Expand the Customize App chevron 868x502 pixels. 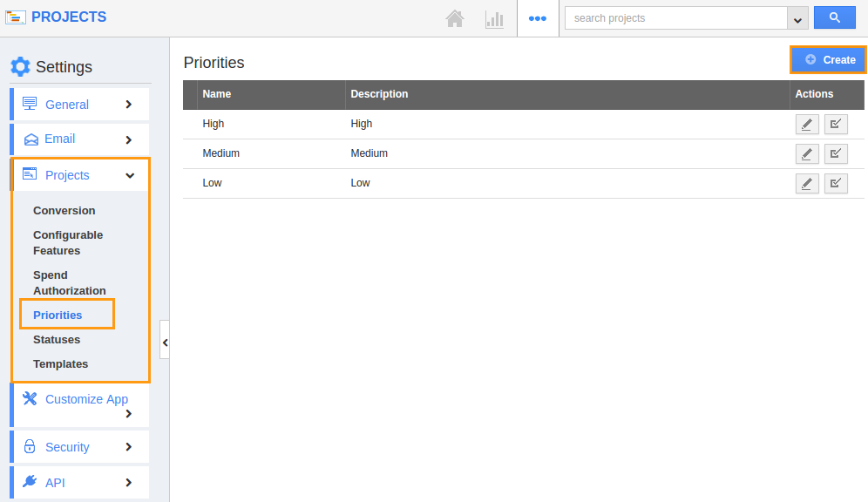pyautogui.click(x=128, y=413)
